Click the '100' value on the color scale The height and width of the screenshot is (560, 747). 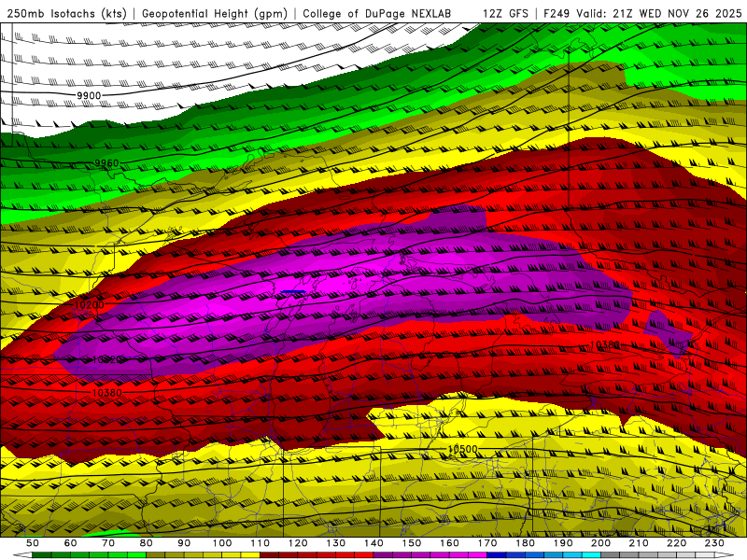coord(222,543)
